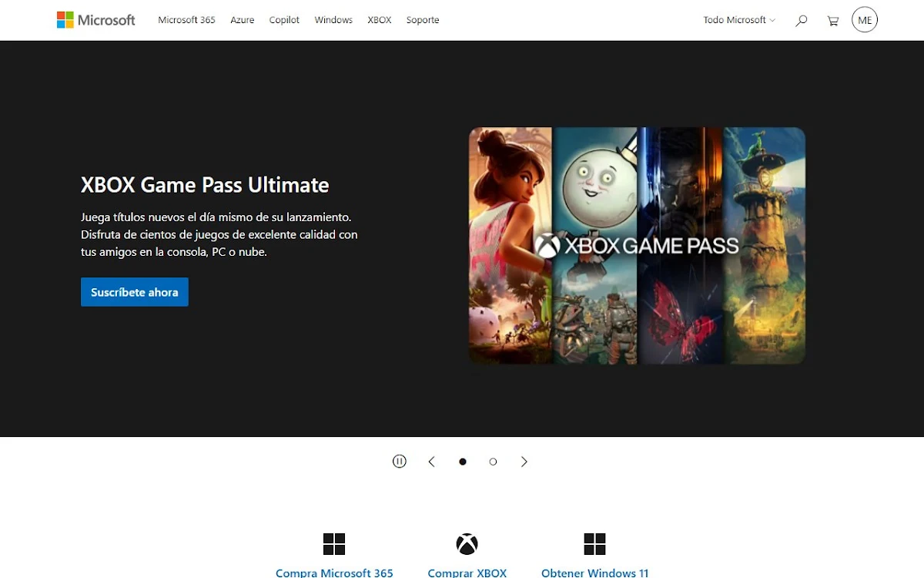This screenshot has height=578, width=924.
Task: Click the Windows 11 logo icon
Action: [x=594, y=544]
